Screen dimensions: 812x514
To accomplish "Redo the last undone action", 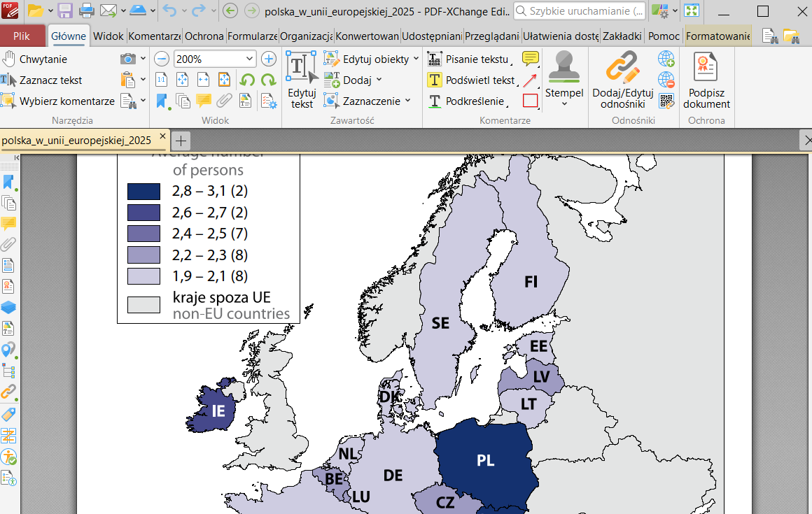I will pyautogui.click(x=198, y=11).
